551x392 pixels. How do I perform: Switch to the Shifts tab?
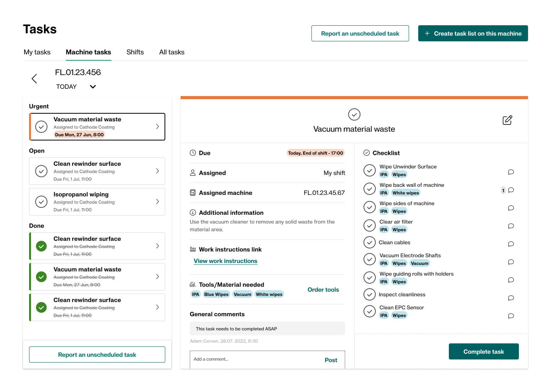coord(135,52)
